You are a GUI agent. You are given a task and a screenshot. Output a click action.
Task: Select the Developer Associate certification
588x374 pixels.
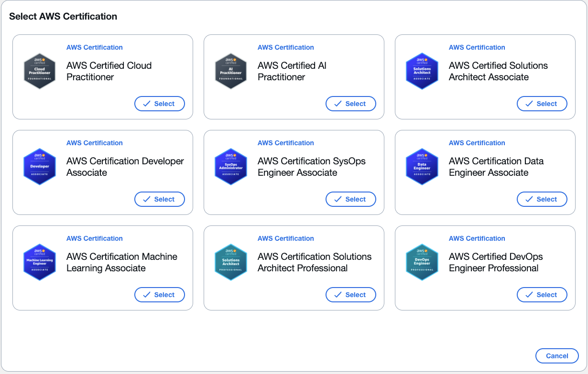(x=159, y=199)
